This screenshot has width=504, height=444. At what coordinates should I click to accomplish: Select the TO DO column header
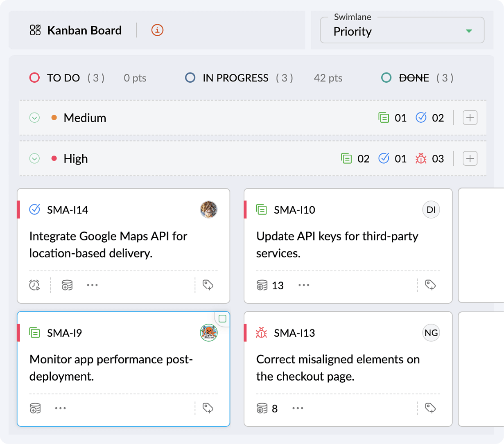click(63, 78)
